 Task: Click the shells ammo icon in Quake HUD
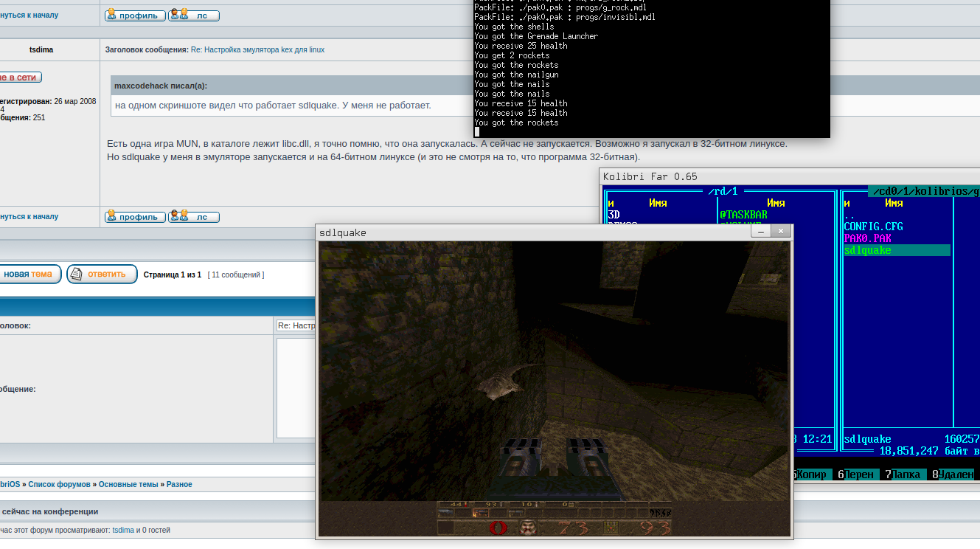click(x=465, y=504)
